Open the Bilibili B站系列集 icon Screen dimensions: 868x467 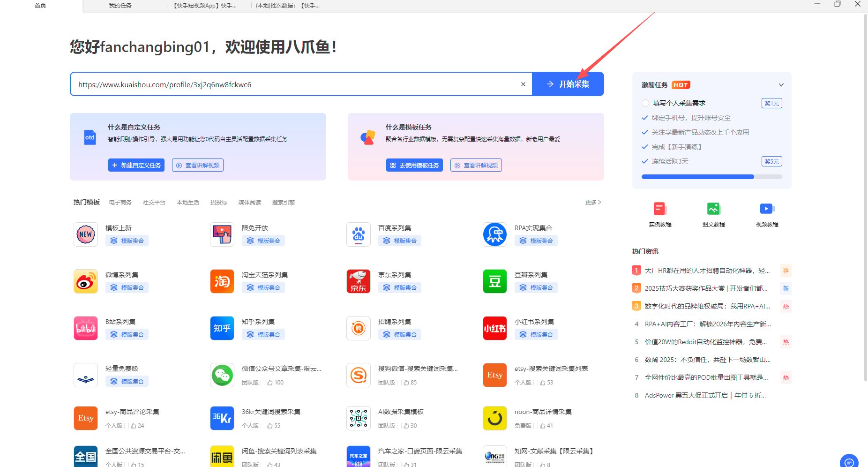[x=86, y=328]
